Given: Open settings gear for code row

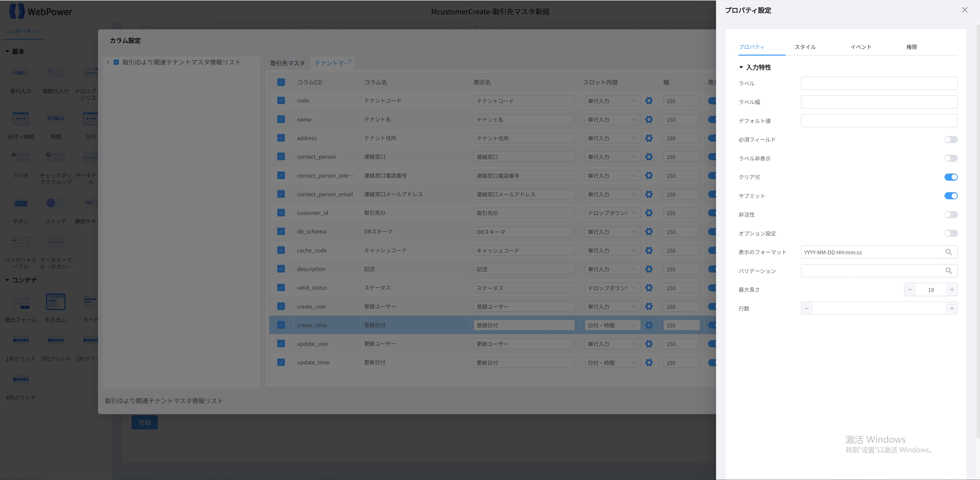Looking at the screenshot, I should coord(649,101).
